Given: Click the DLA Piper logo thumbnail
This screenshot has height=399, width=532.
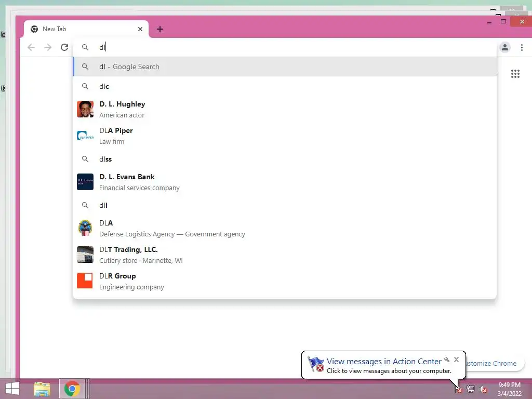Looking at the screenshot, I should point(85,136).
